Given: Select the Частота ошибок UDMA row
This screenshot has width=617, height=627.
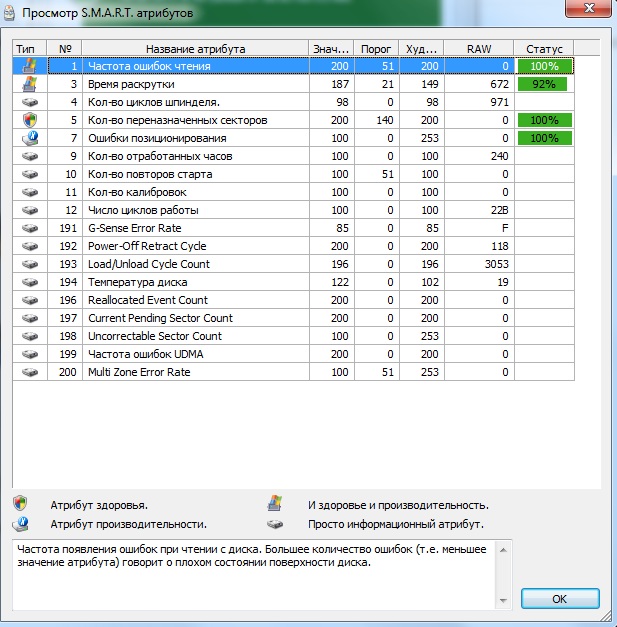Looking at the screenshot, I should click(294, 354).
